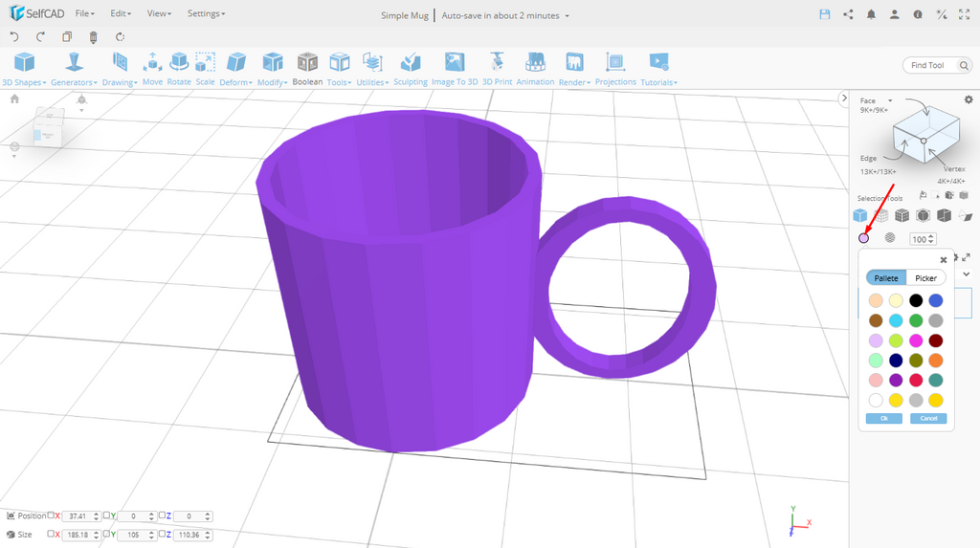This screenshot has width=980, height=548.
Task: Delete the selected object with trash icon
Action: [93, 37]
